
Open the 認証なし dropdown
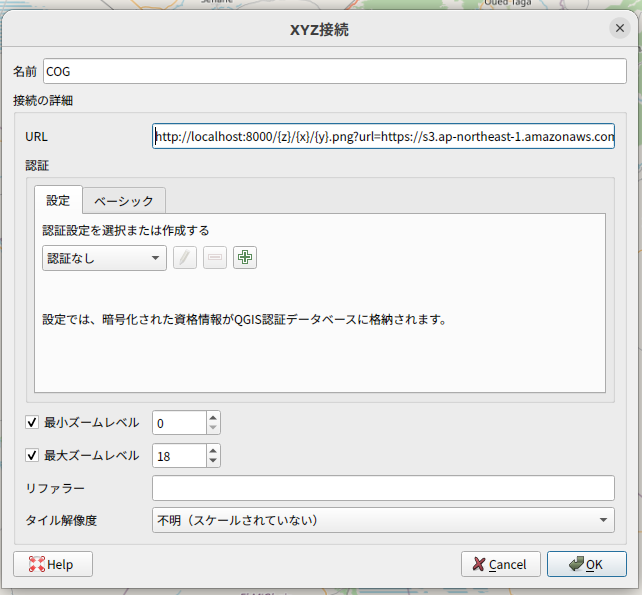pos(104,258)
